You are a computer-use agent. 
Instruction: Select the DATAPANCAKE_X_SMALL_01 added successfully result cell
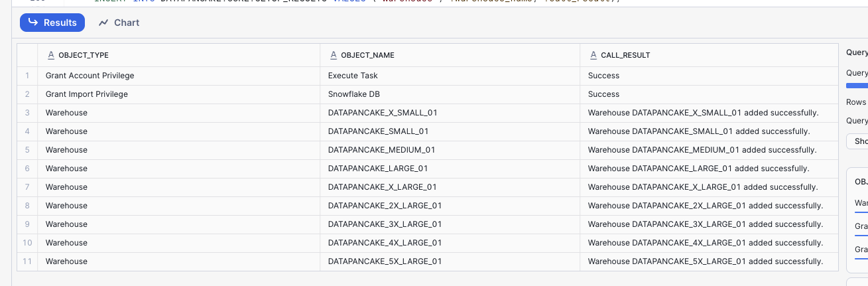pos(703,113)
